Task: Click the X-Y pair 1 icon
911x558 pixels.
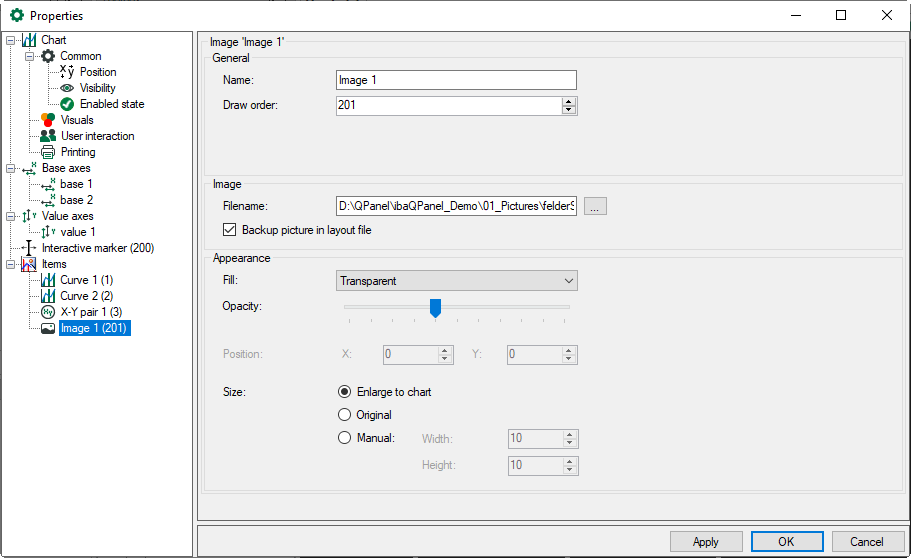Action: pyautogui.click(x=48, y=312)
